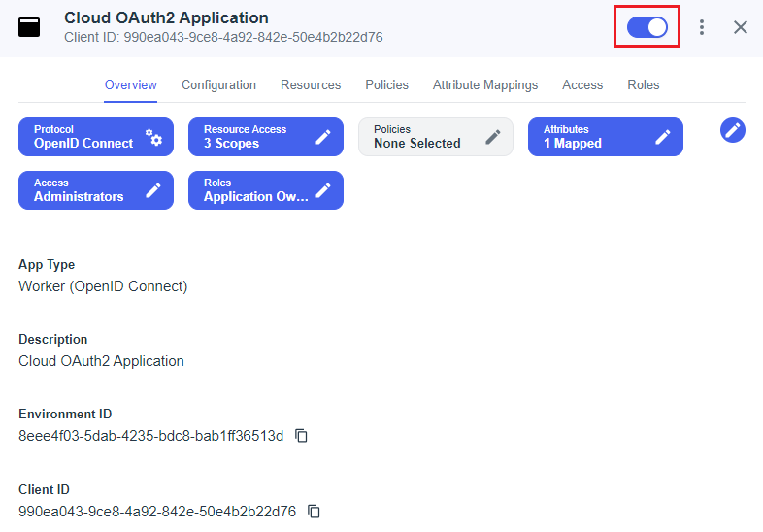Edit Roles tile with pencil icon
Screen dimensions: 763x532
(x=323, y=190)
